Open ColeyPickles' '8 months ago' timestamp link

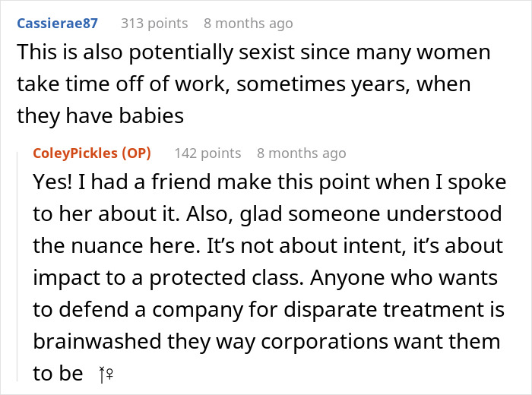point(301,153)
